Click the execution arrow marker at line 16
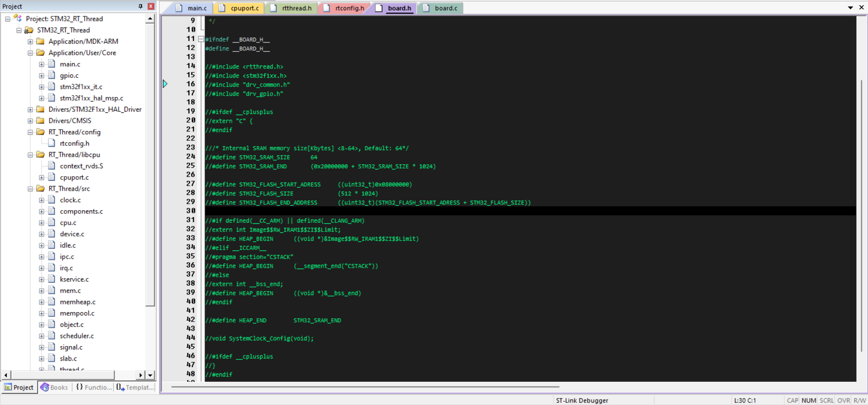Image resolution: width=868 pixels, height=405 pixels. pyautogui.click(x=165, y=84)
